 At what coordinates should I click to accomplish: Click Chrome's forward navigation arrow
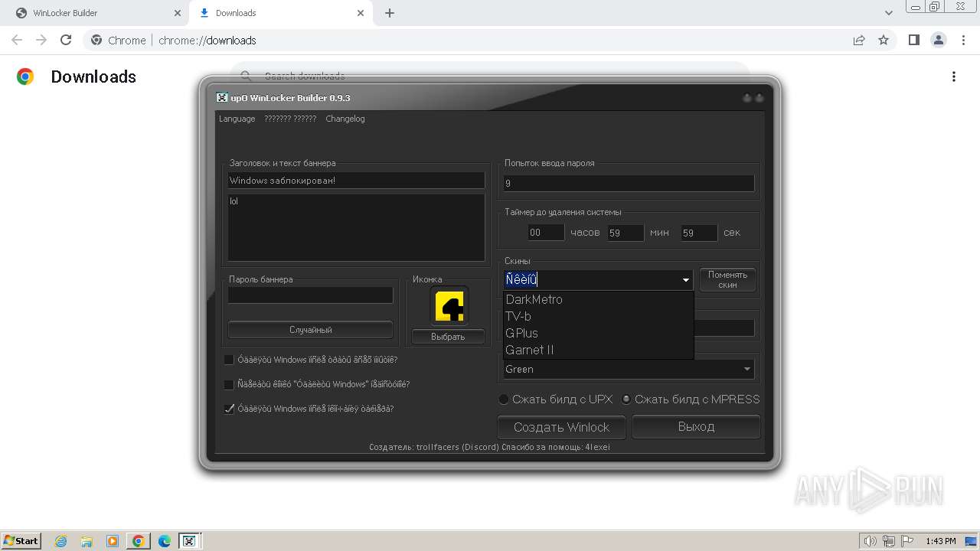coord(41,40)
